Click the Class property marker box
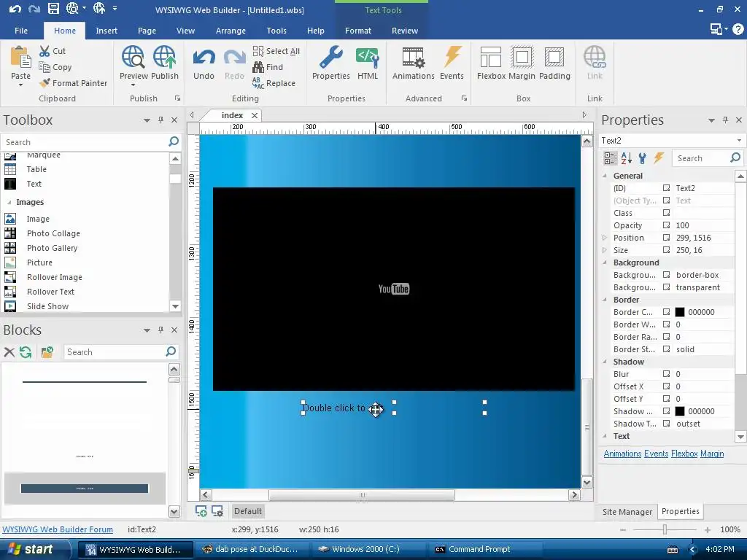This screenshot has height=560, width=747. 666,213
